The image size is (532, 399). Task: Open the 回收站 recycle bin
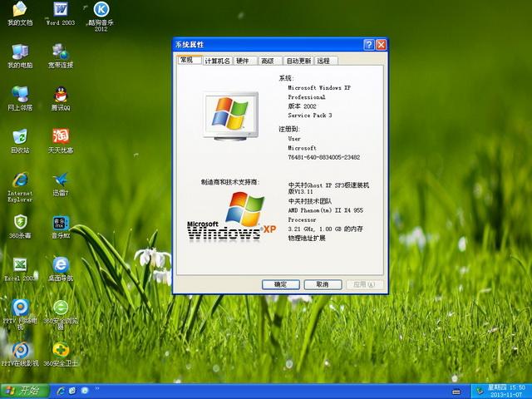20,141
